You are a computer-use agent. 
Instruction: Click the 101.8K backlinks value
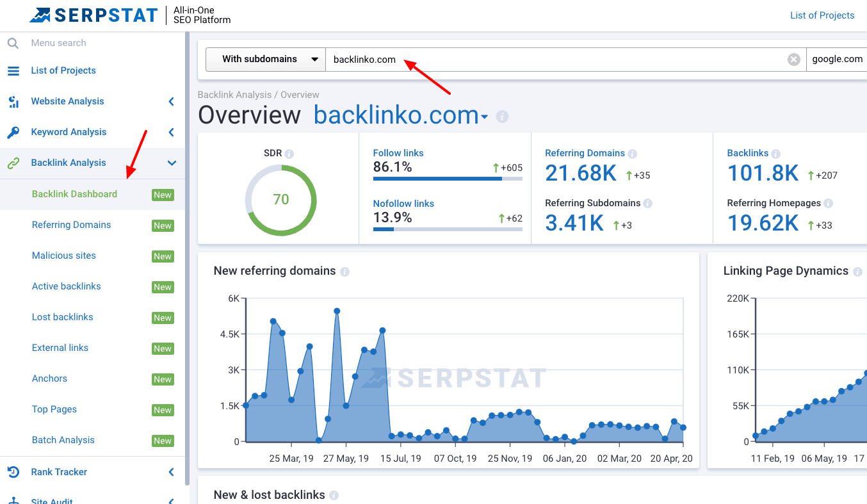point(763,173)
